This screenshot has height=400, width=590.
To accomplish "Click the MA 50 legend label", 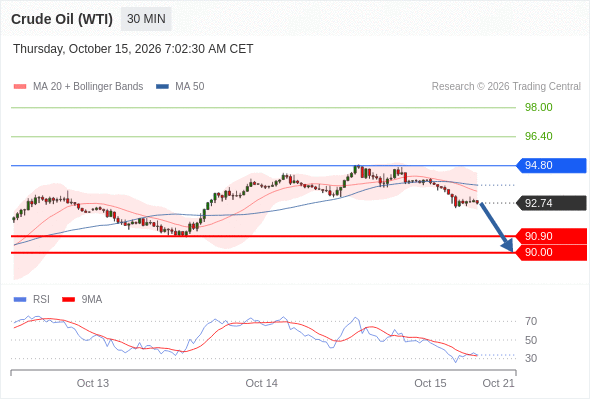I will click(x=190, y=87).
